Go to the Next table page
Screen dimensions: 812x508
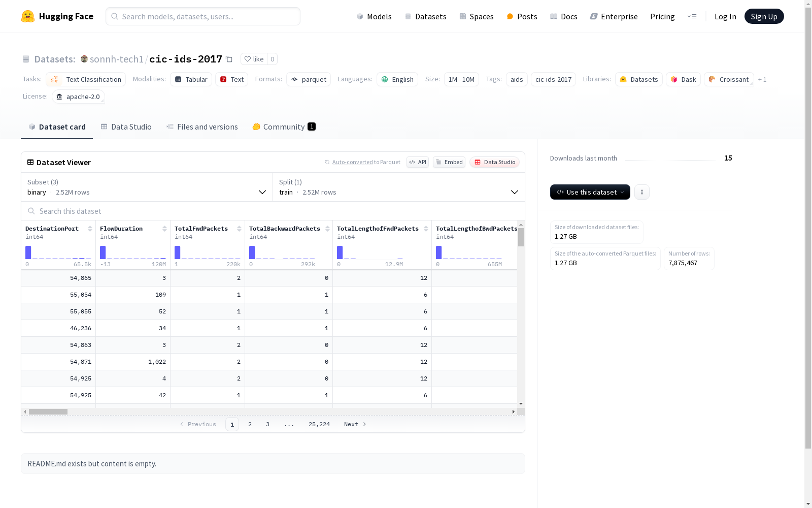click(355, 424)
